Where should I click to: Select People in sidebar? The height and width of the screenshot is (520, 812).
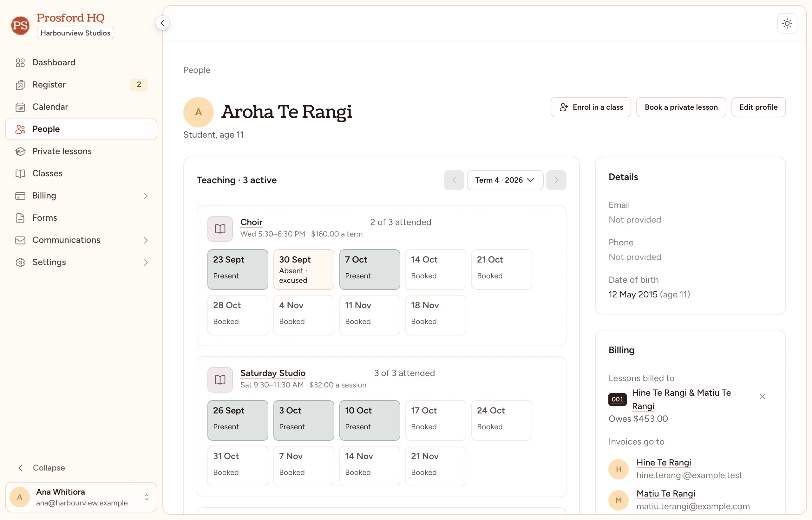click(x=81, y=129)
